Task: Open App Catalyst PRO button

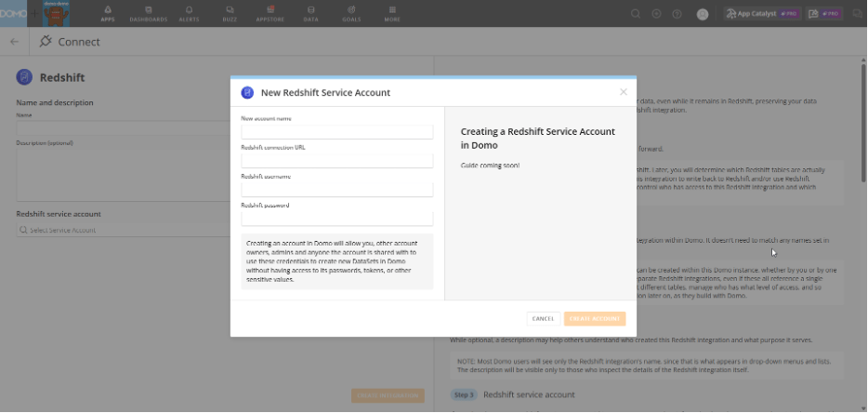Action: pyautogui.click(x=762, y=14)
